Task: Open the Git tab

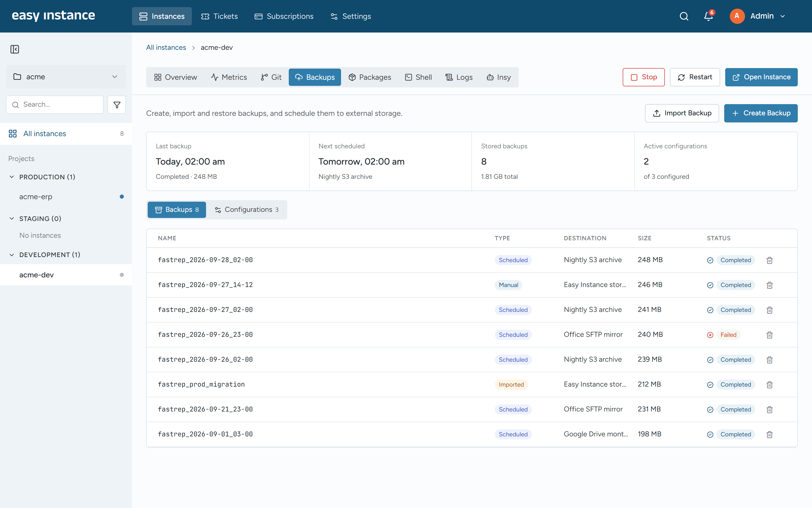Action: click(x=271, y=77)
